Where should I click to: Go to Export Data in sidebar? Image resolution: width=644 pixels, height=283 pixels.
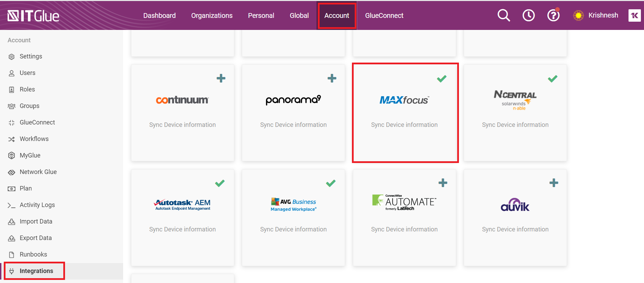click(x=36, y=238)
